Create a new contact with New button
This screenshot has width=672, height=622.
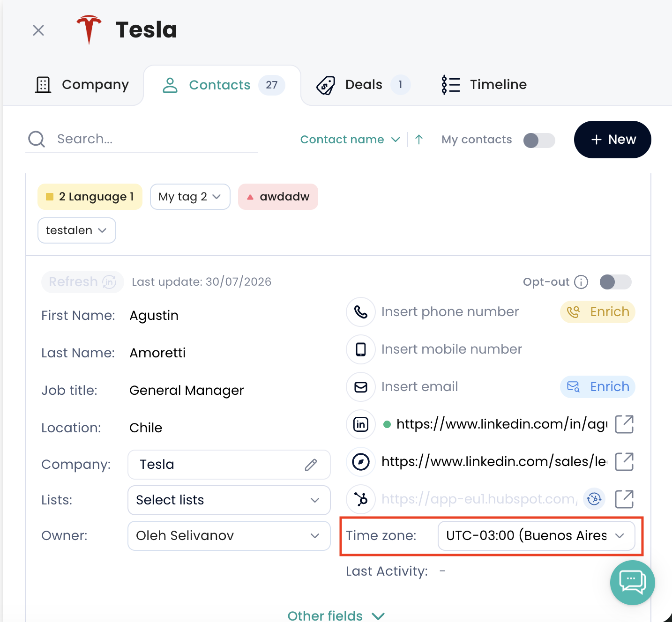[x=612, y=140]
